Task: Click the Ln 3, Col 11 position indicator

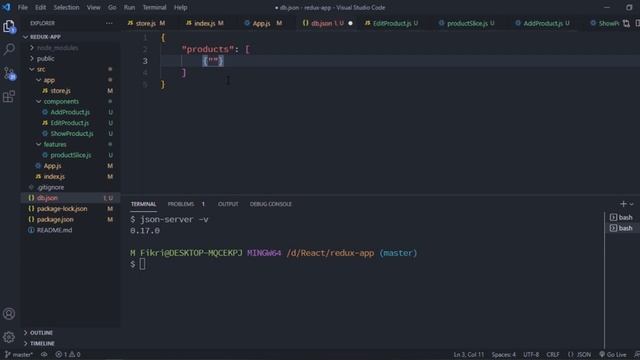Action: pyautogui.click(x=469, y=355)
